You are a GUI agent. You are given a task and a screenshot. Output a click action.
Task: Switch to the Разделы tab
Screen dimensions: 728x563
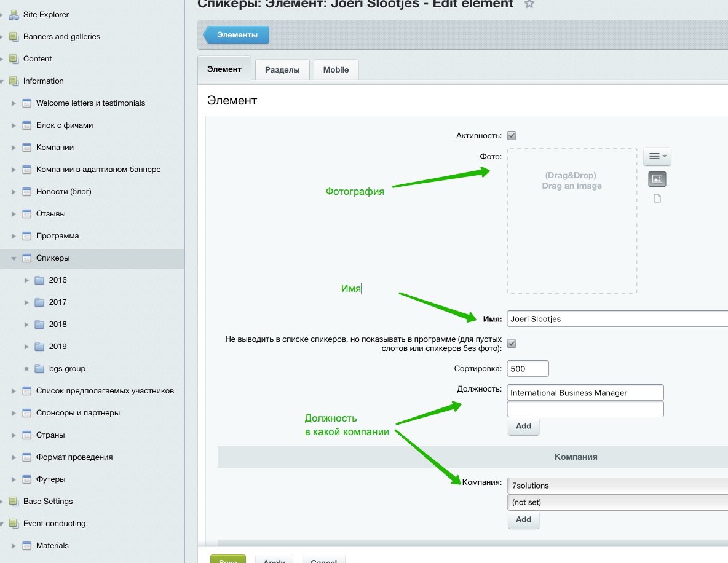pos(282,70)
